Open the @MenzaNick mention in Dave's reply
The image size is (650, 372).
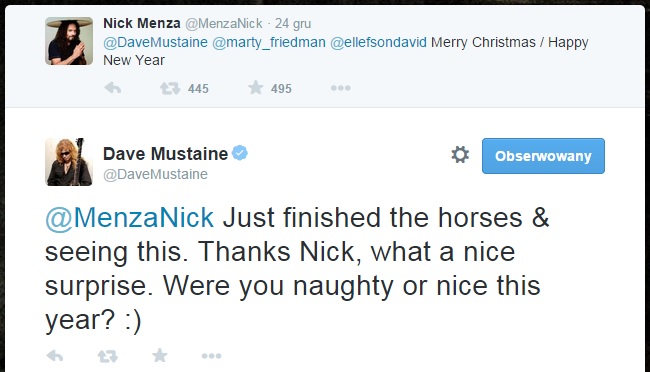[129, 218]
